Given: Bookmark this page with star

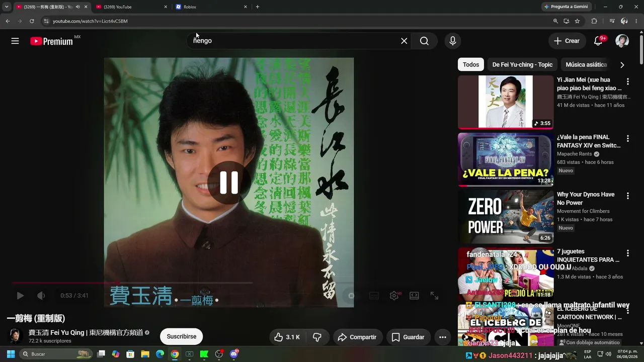Looking at the screenshot, I should [577, 21].
